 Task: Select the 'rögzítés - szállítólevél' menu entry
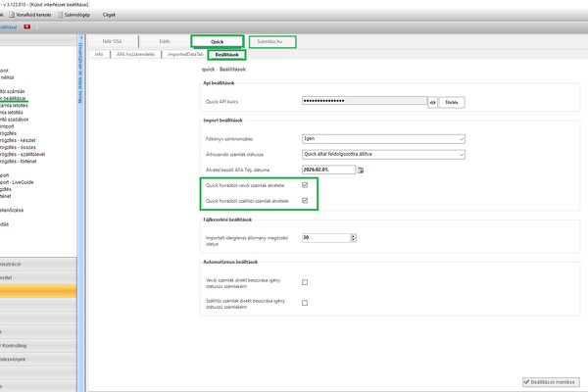click(x=23, y=154)
